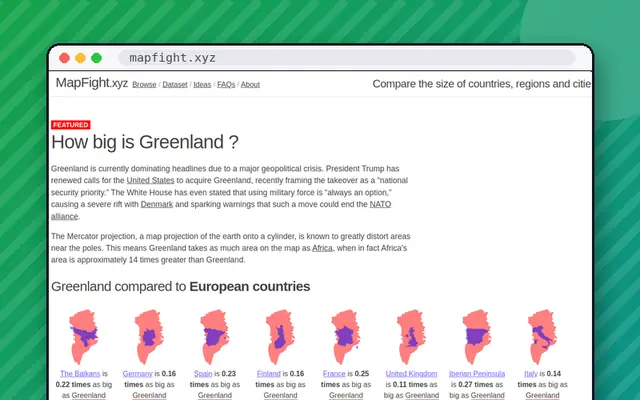Screen dimensions: 640x400
Task: Go to the Ideas page link
Action: [202, 84]
